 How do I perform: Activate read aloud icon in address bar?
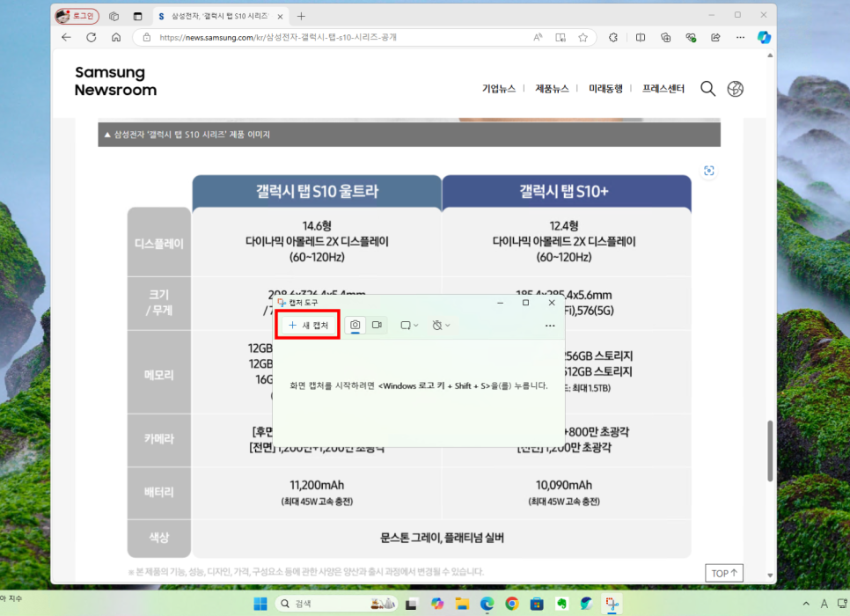[x=538, y=38]
